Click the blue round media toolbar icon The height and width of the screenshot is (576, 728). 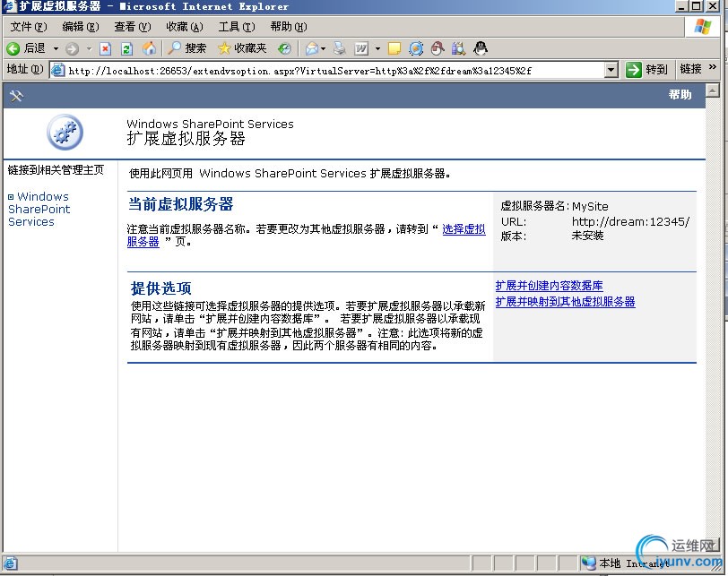coord(416,48)
